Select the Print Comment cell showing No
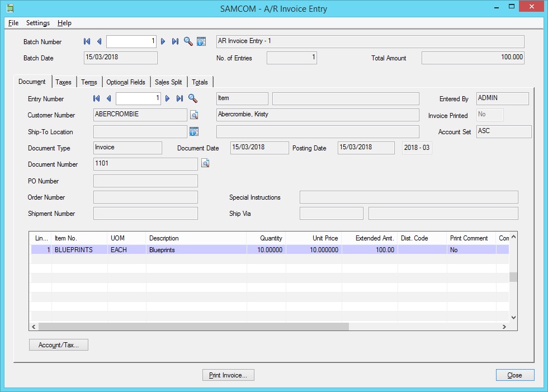The image size is (548, 392). (471, 250)
